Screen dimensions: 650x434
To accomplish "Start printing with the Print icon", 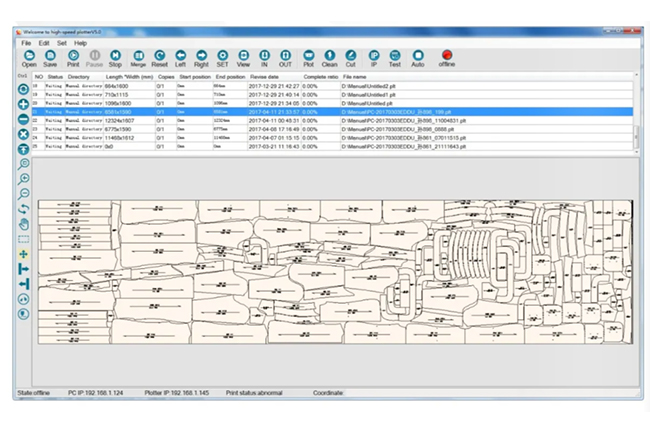I will [73, 57].
